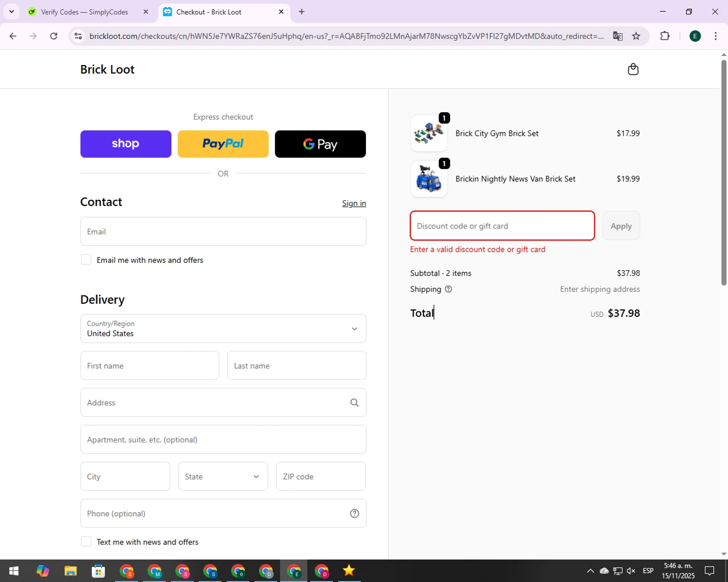The height and width of the screenshot is (582, 728).
Task: Expand the State dropdown
Action: pos(223,476)
